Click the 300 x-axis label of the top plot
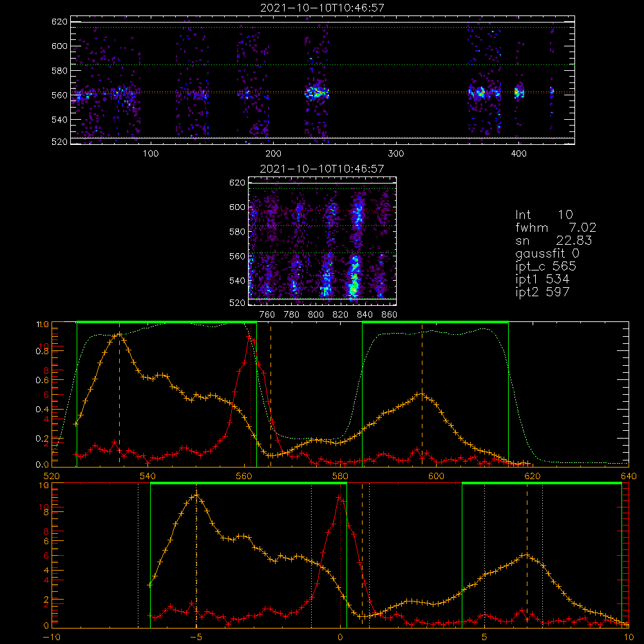Image resolution: width=644 pixels, height=644 pixels. 396,154
